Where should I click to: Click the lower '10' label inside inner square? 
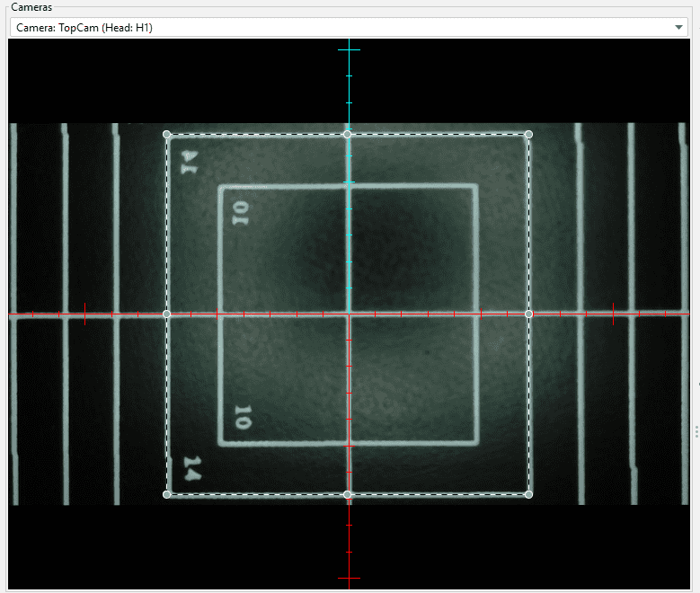click(x=242, y=416)
